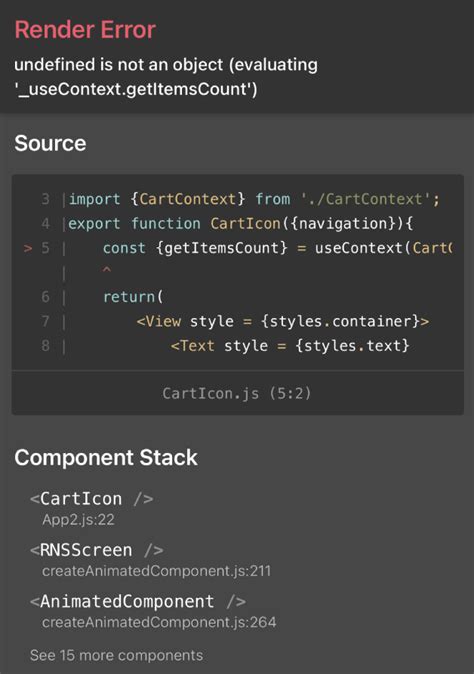Click line 8 Text style code
The image size is (474, 674).
(290, 346)
